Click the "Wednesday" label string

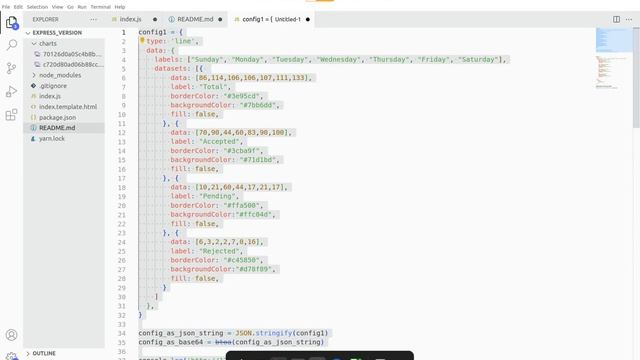[x=339, y=59]
